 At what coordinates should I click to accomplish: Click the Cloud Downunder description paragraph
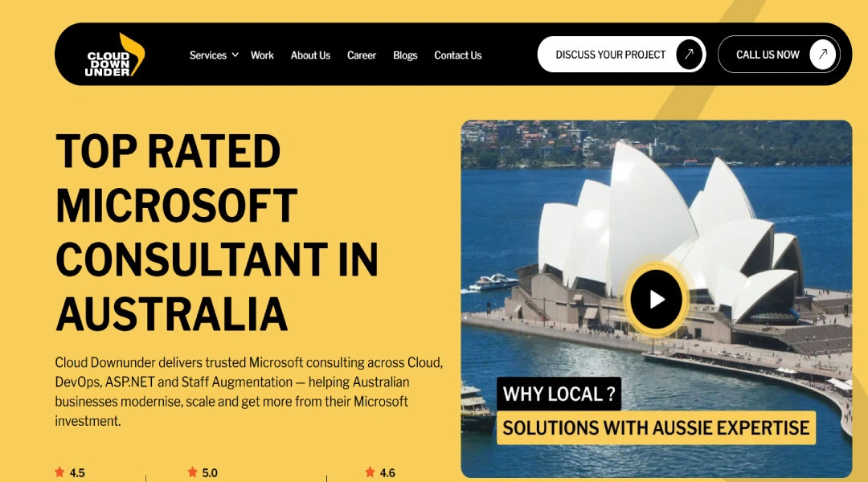[249, 392]
